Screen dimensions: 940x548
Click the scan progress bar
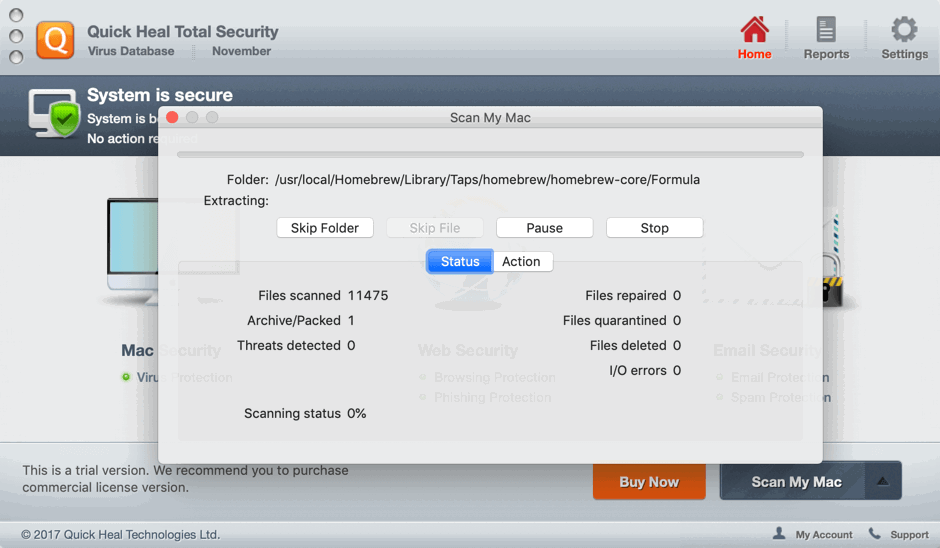tap(490, 155)
